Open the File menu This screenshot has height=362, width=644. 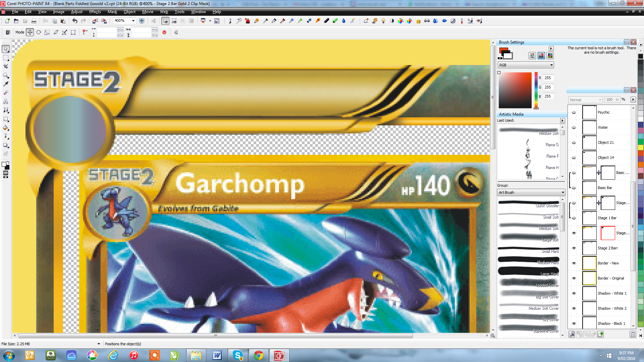pos(15,12)
